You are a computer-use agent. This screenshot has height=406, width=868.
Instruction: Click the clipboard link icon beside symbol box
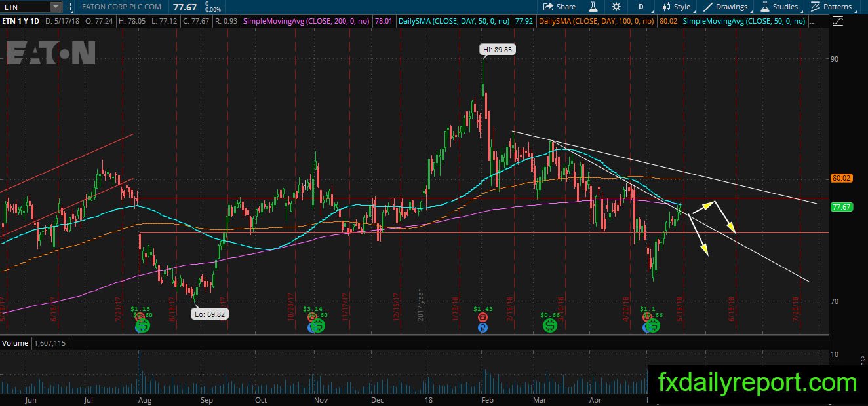click(x=71, y=7)
